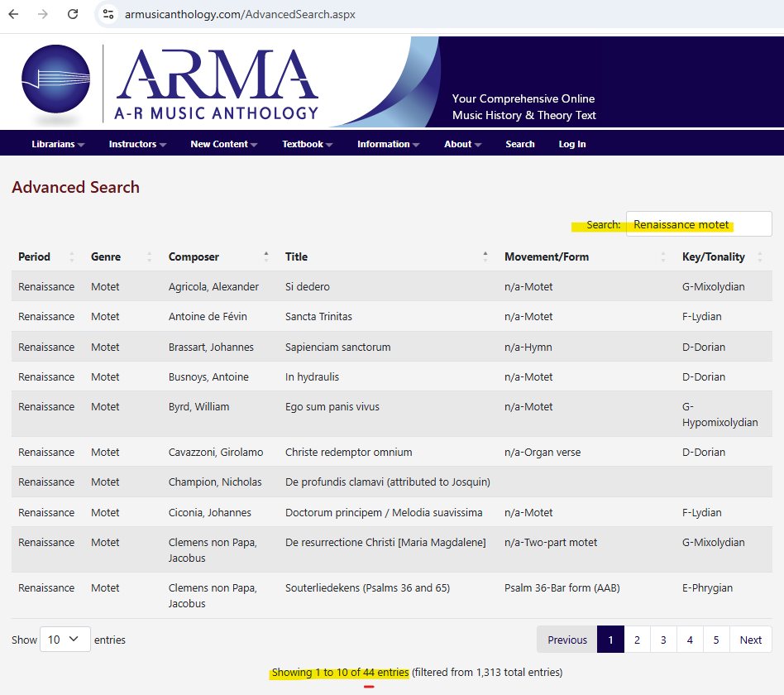
Task: Select 'Cavazzoni, Girolamo' composer cell
Action: [x=216, y=453]
